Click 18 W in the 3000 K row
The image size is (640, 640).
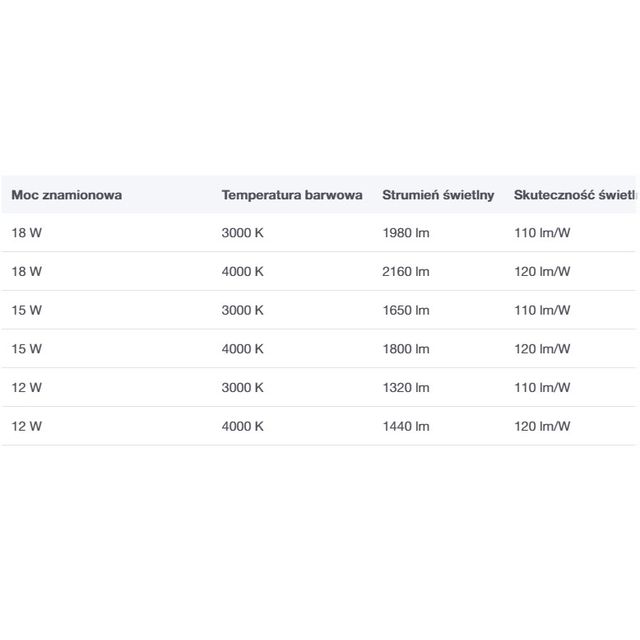point(27,233)
